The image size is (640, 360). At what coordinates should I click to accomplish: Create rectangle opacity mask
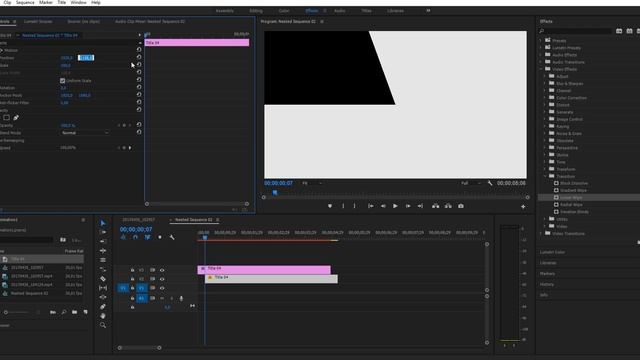tap(7, 118)
